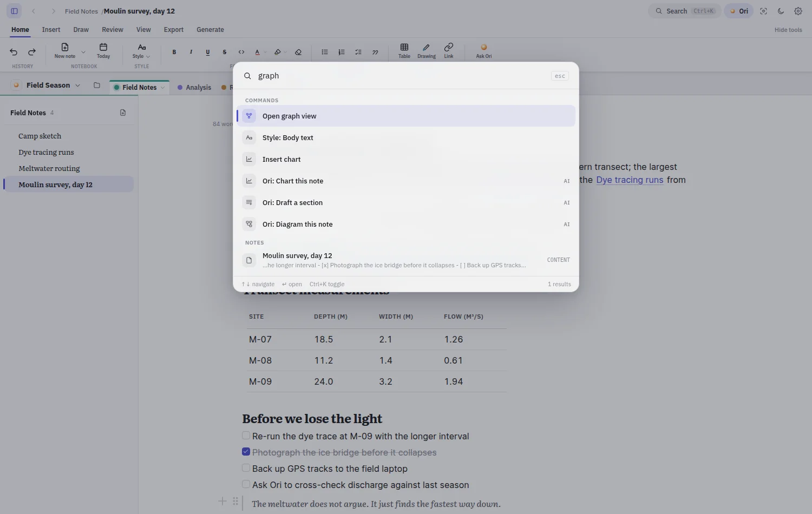Click Hide tools
The height and width of the screenshot is (514, 812).
(x=788, y=30)
